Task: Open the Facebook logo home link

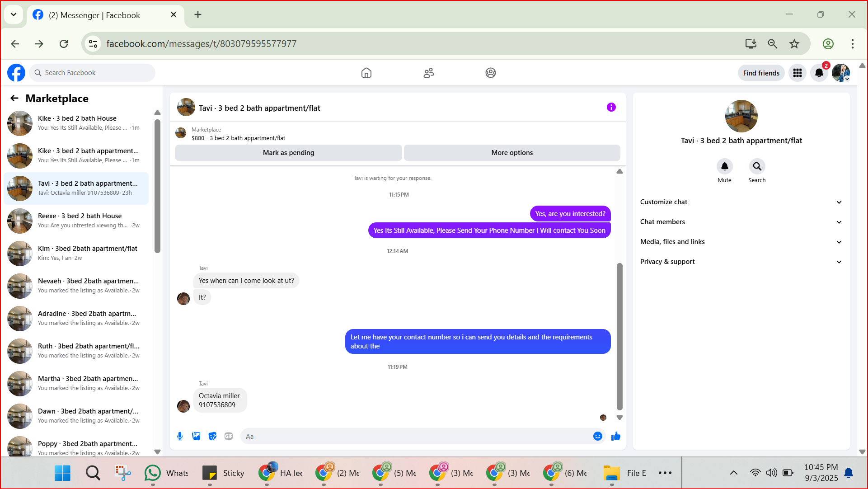Action: (16, 73)
